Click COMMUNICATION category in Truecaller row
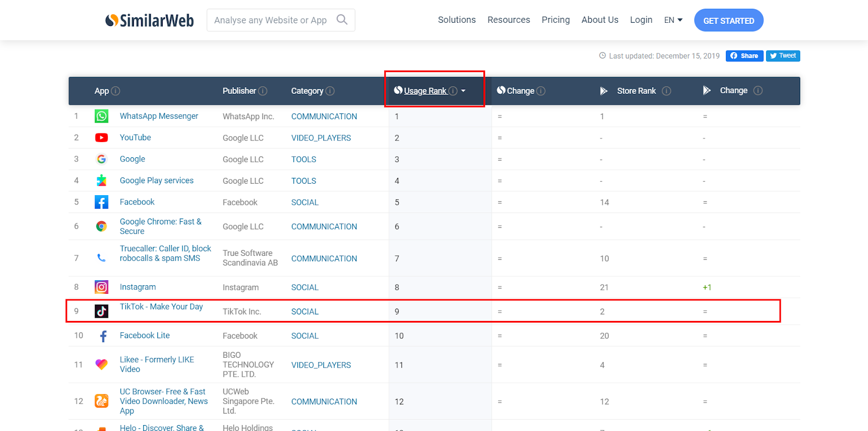This screenshot has height=431, width=868. (324, 259)
